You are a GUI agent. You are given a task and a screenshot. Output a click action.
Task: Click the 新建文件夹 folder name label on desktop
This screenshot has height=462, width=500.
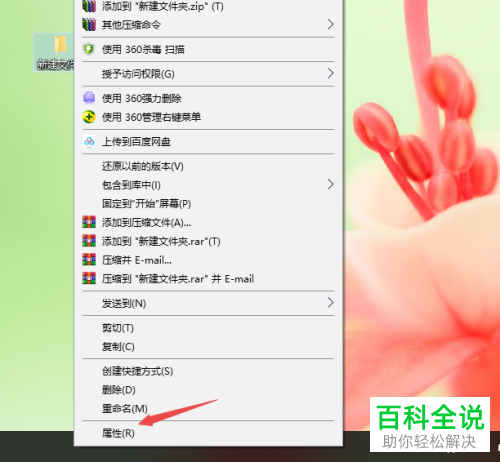(55, 64)
